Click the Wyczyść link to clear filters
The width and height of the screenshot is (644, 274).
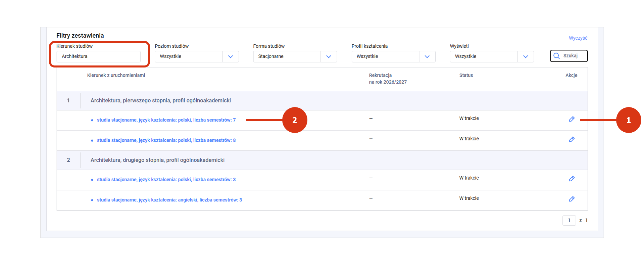coord(578,38)
